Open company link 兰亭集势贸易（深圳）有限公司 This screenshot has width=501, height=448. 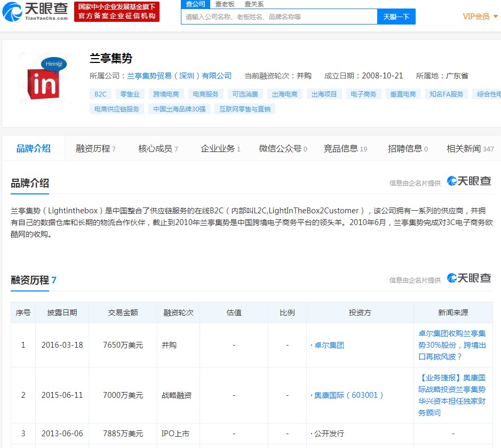179,76
